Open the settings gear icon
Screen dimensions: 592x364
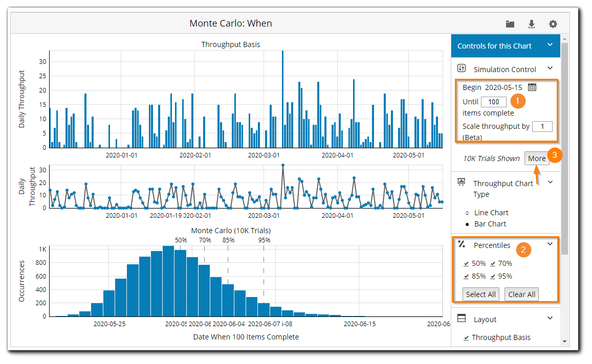553,24
